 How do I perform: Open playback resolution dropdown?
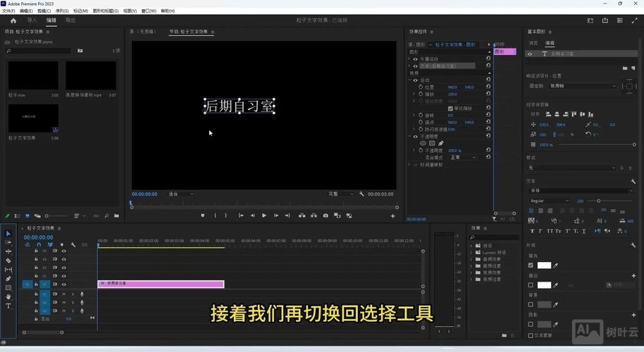click(340, 194)
